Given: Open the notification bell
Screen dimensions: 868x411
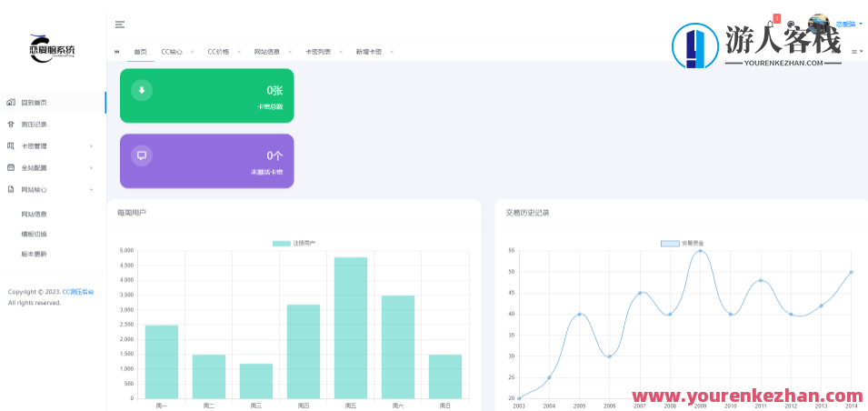Looking at the screenshot, I should pyautogui.click(x=770, y=24).
